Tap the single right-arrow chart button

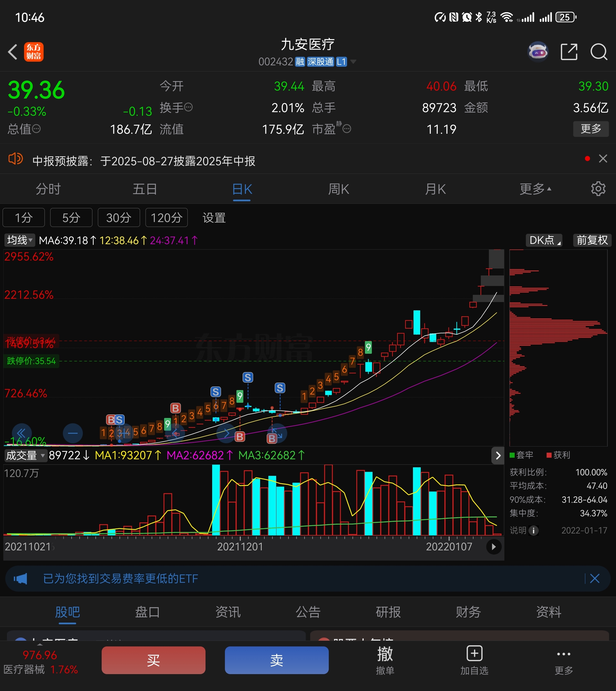pos(226,433)
